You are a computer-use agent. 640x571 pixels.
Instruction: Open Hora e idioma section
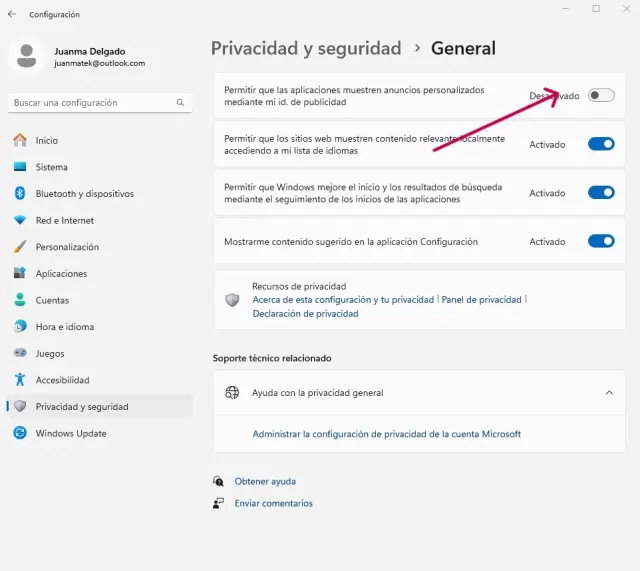point(64,327)
